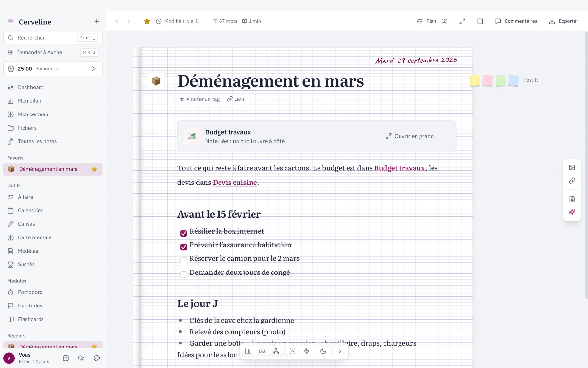Image resolution: width=588 pixels, height=368 pixels.
Task: Open the database icon in bottom sidebar
Action: [66, 358]
